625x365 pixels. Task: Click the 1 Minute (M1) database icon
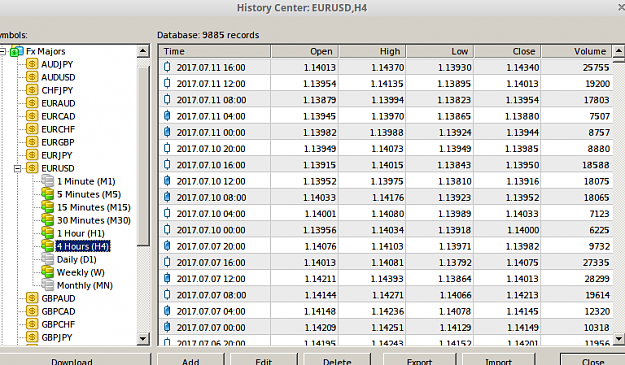47,181
